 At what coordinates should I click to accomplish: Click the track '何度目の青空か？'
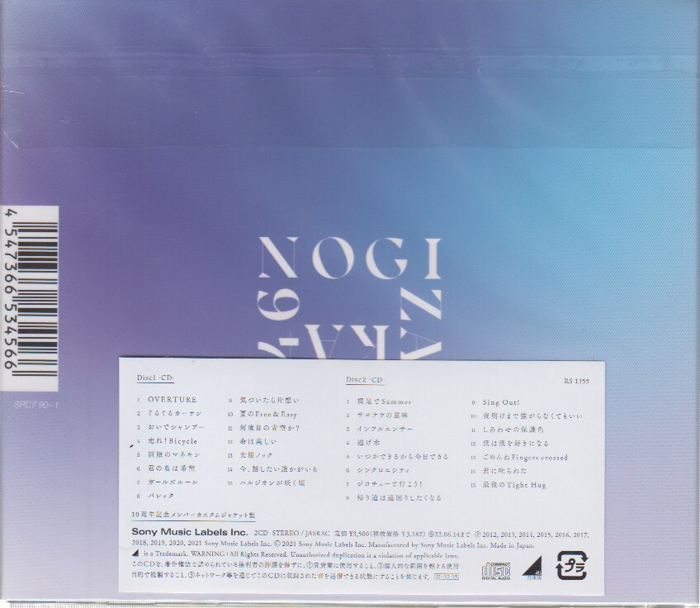[x=270, y=428]
